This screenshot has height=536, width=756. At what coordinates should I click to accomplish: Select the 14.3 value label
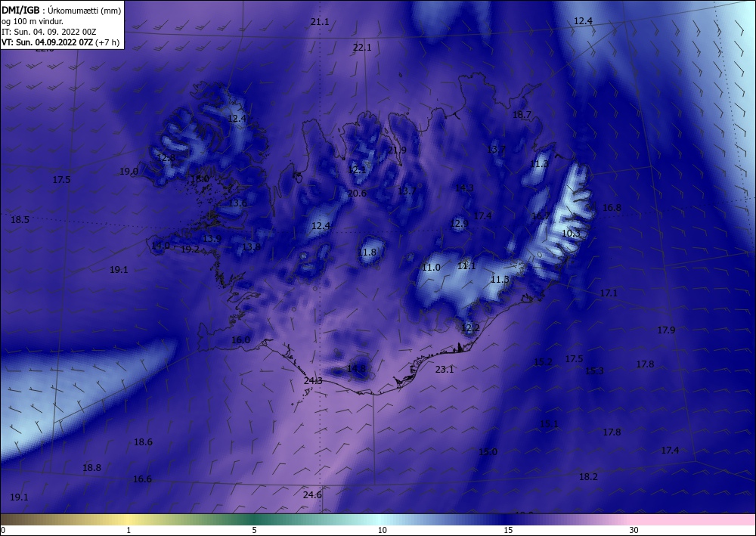(x=464, y=188)
